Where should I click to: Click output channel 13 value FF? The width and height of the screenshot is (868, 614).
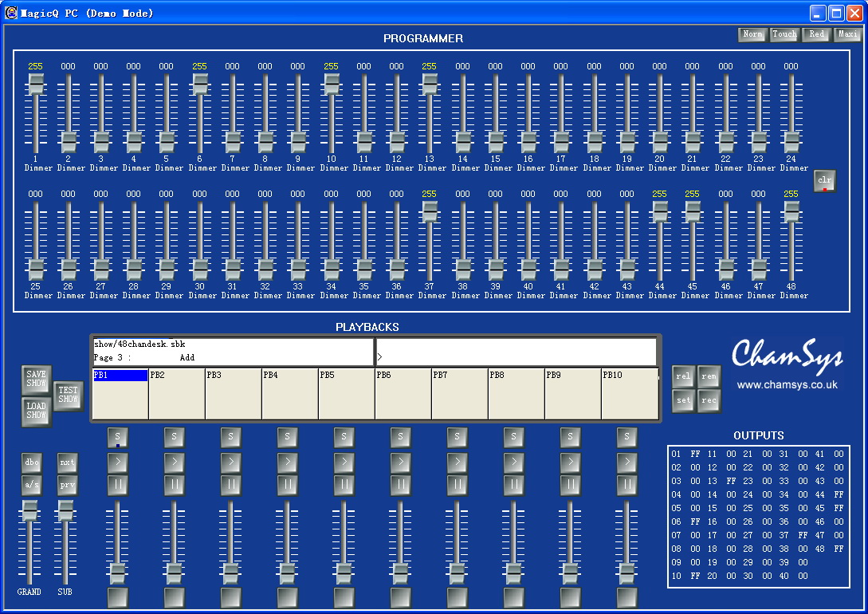click(731, 481)
